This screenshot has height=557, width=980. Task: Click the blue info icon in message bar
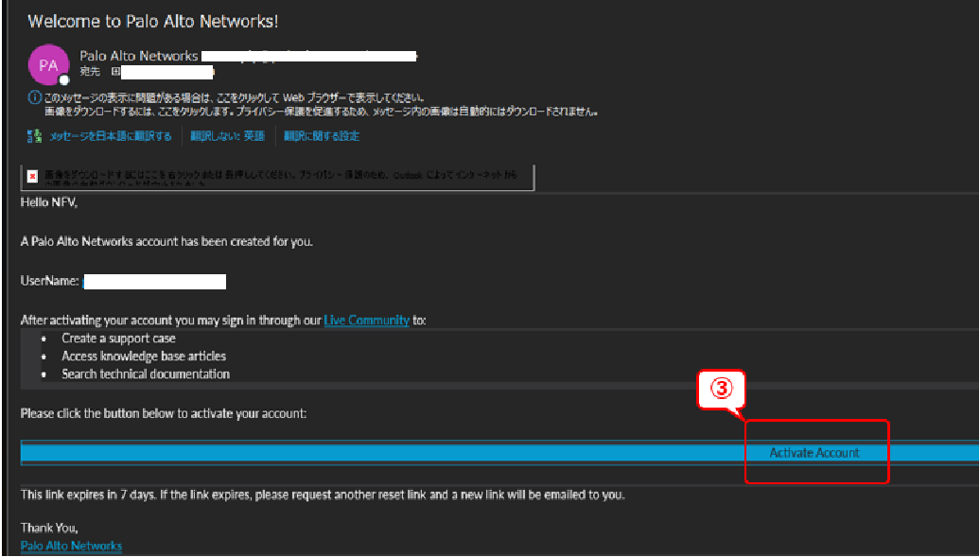point(34,98)
